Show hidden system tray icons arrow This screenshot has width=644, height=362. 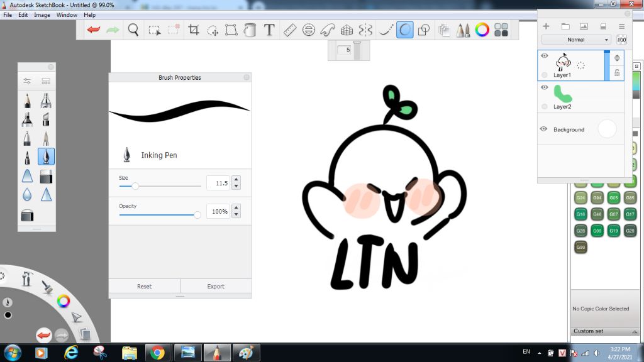[x=539, y=353]
